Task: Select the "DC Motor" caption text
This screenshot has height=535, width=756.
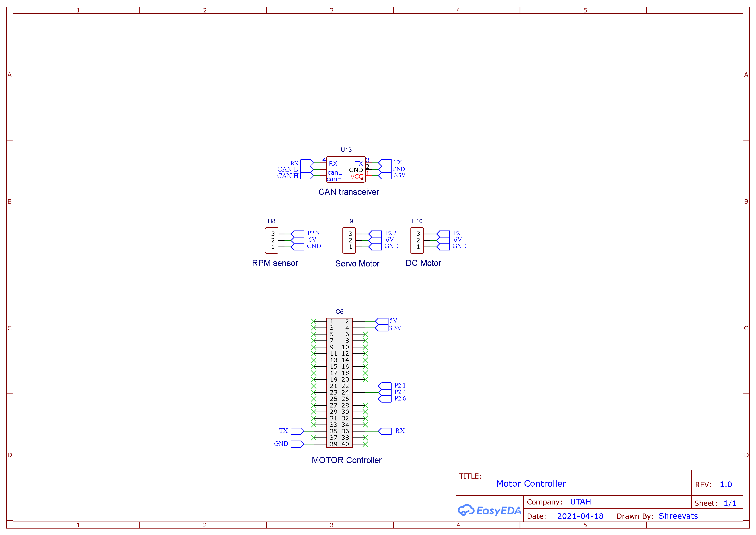Action: coord(423,263)
